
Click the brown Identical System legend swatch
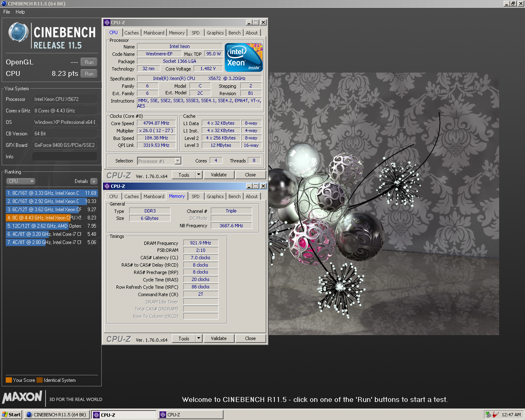pyautogui.click(x=39, y=380)
